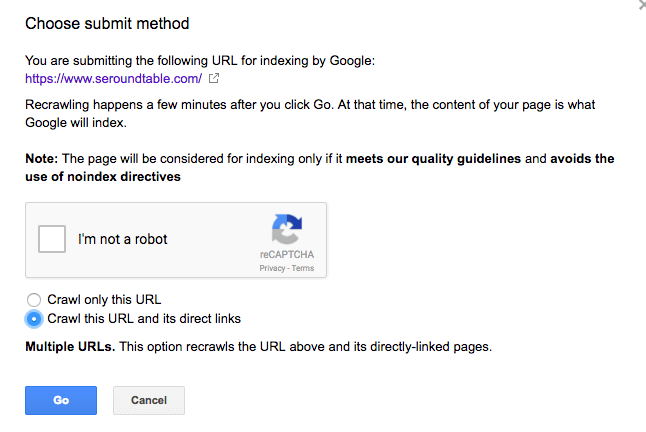646x432 pixels.
Task: Open the reCAPTCHA Privacy link
Action: tap(272, 269)
